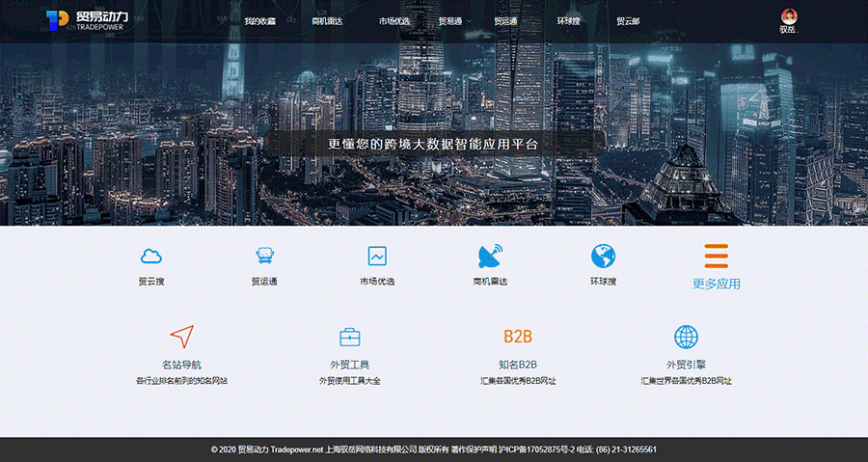Click the 更懂您的跨境大数据智能应用平台 banner
This screenshot has height=462, width=868.
pyautogui.click(x=433, y=145)
